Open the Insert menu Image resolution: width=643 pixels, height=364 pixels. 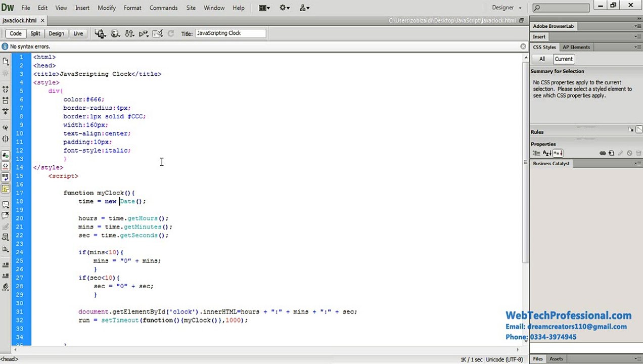coord(82,8)
